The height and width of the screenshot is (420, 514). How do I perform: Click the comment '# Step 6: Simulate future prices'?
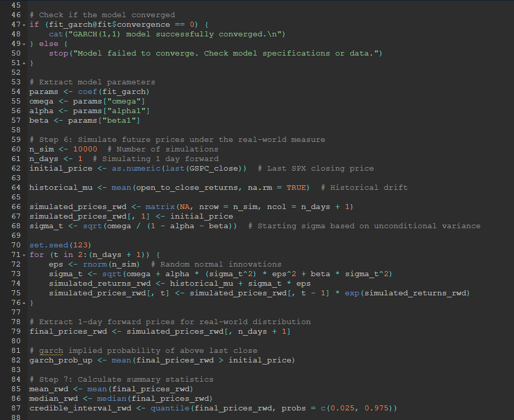107,140
